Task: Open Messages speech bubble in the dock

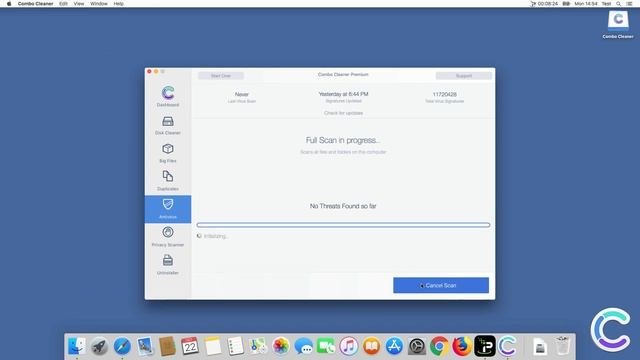Action: click(304, 346)
